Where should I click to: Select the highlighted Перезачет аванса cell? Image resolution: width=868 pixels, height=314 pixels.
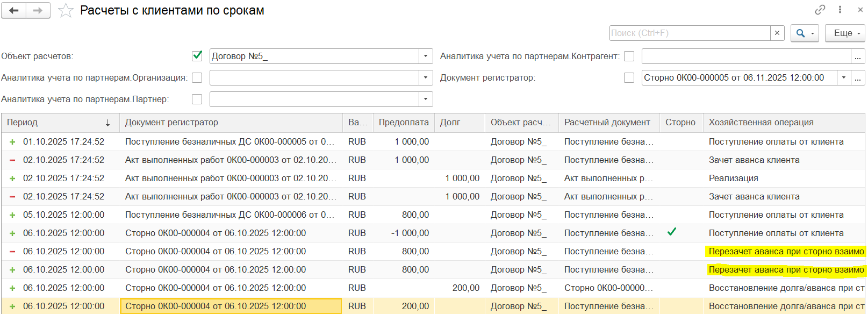coord(786,252)
